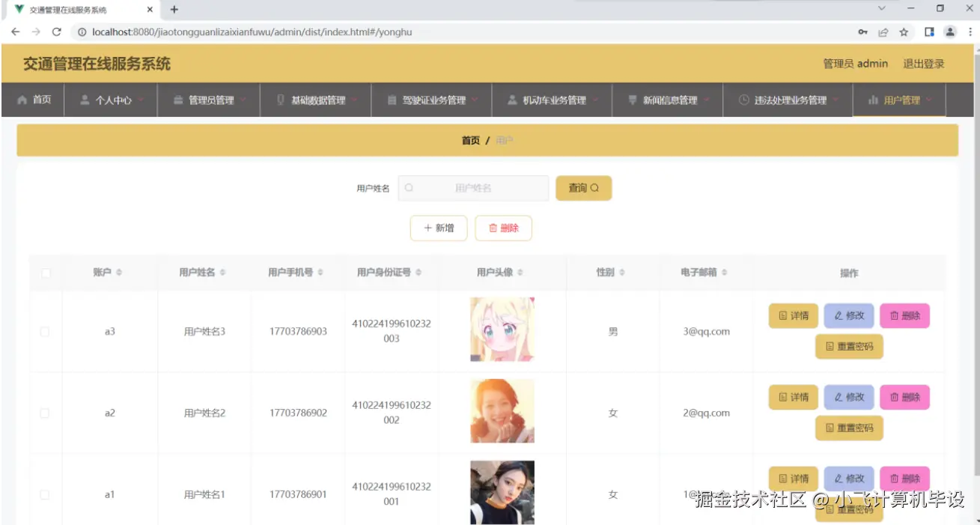The image size is (980, 525).
Task: Open 详情 for user a3
Action: (x=794, y=316)
